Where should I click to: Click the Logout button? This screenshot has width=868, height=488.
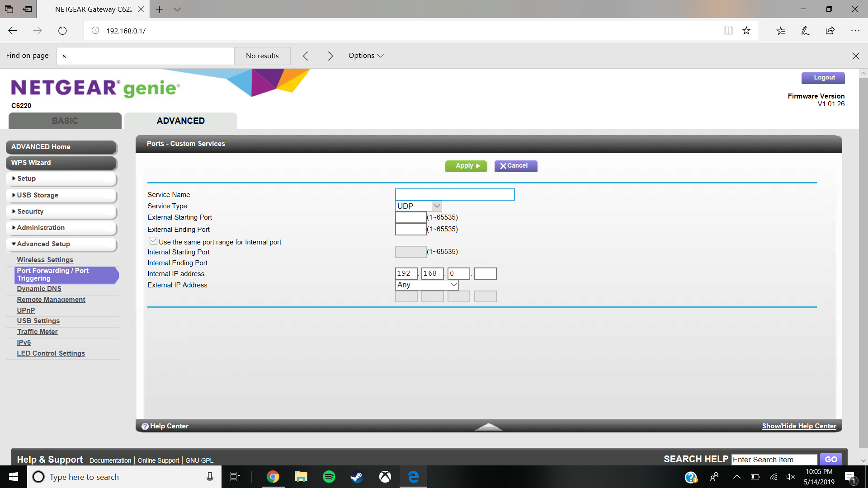coord(823,78)
